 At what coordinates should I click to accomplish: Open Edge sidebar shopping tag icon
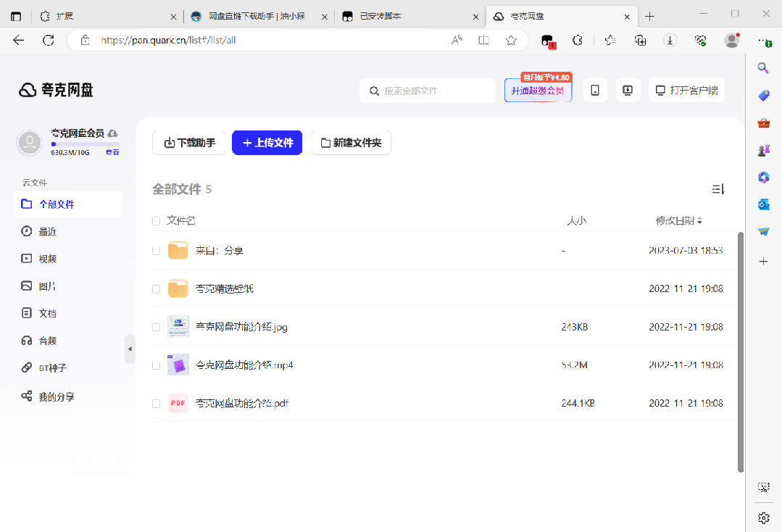(x=763, y=95)
